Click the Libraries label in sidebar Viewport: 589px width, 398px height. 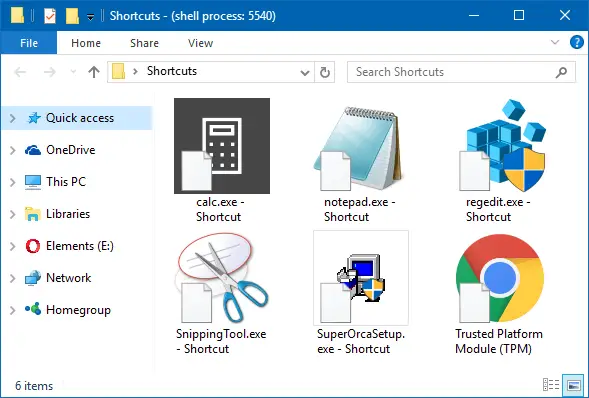pyautogui.click(x=68, y=214)
